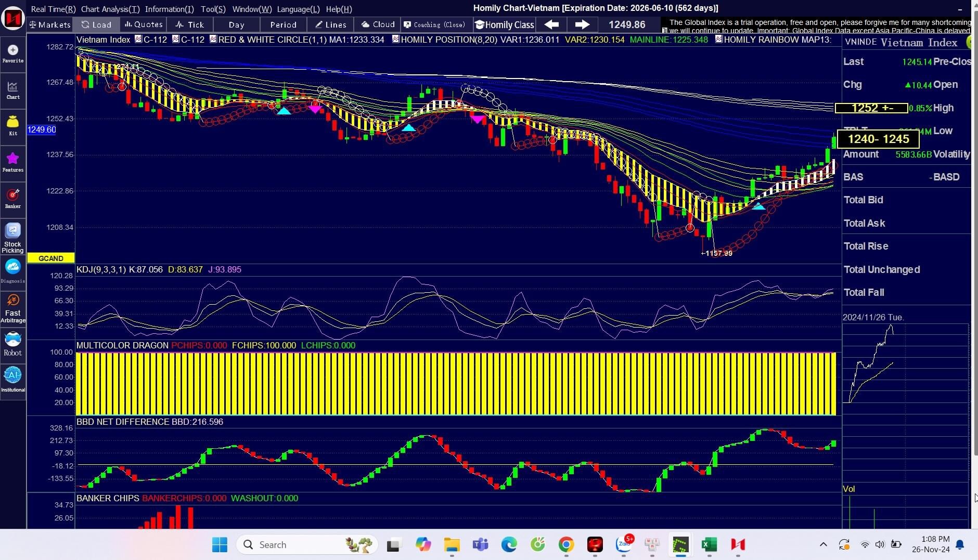Select the Day chart period

click(236, 24)
